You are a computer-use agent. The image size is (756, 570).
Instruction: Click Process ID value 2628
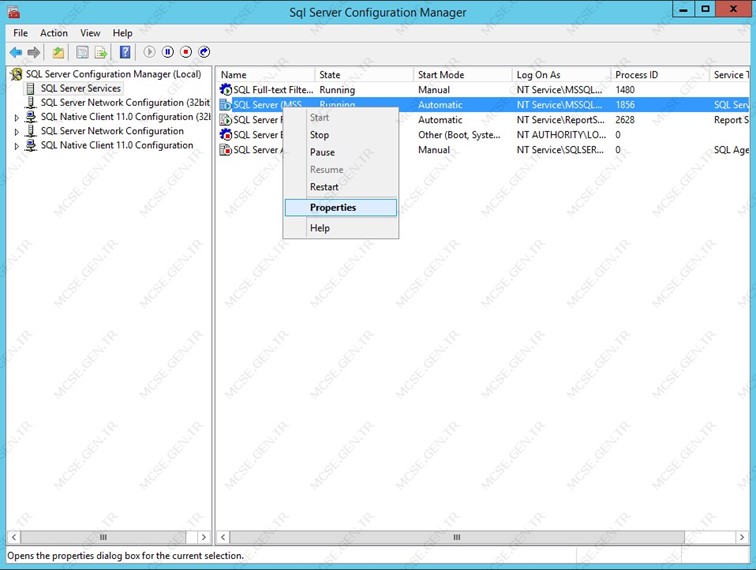click(x=625, y=120)
